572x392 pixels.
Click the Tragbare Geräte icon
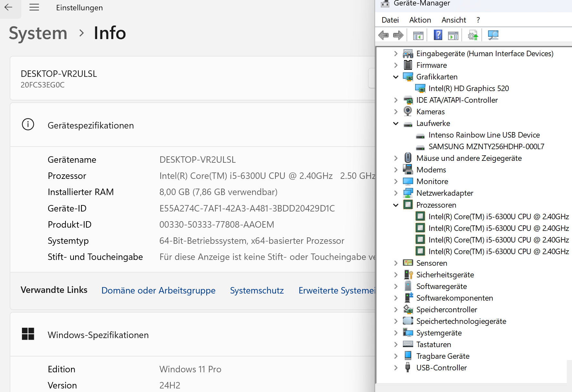click(408, 356)
